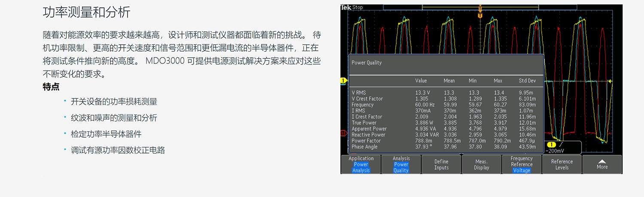This screenshot has width=644, height=197.
Task: Click the Mean column header
Action: click(449, 81)
